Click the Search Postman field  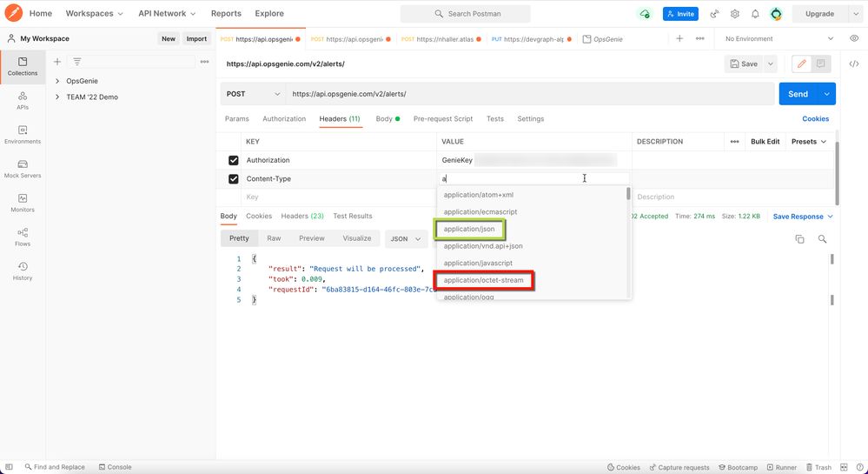pyautogui.click(x=465, y=14)
